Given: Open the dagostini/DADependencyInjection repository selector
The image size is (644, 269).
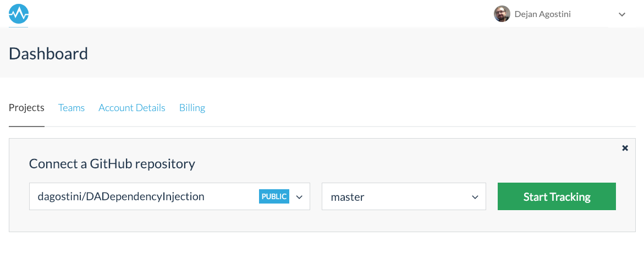Looking at the screenshot, I should point(143,196).
